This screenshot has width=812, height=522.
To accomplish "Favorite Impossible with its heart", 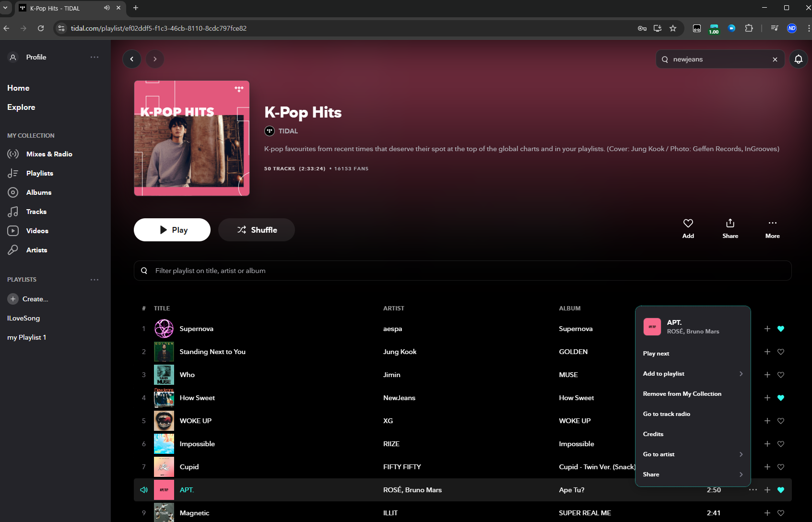I will pyautogui.click(x=781, y=444).
